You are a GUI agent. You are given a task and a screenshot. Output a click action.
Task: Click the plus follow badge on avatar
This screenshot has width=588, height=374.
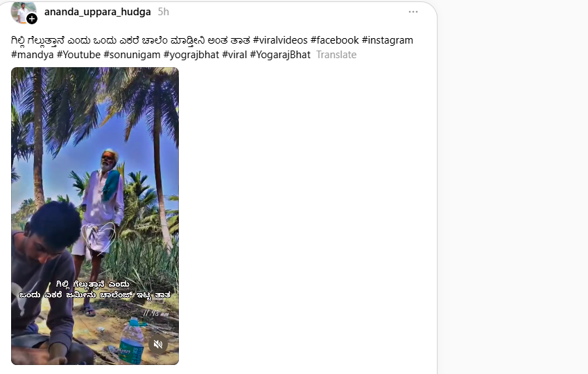tap(32, 19)
